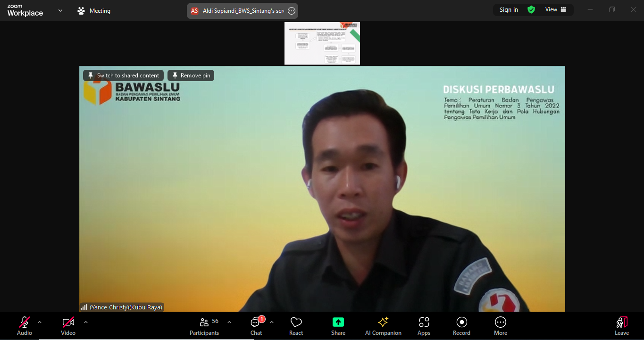Expand the arrow beside Participants

[x=229, y=322]
